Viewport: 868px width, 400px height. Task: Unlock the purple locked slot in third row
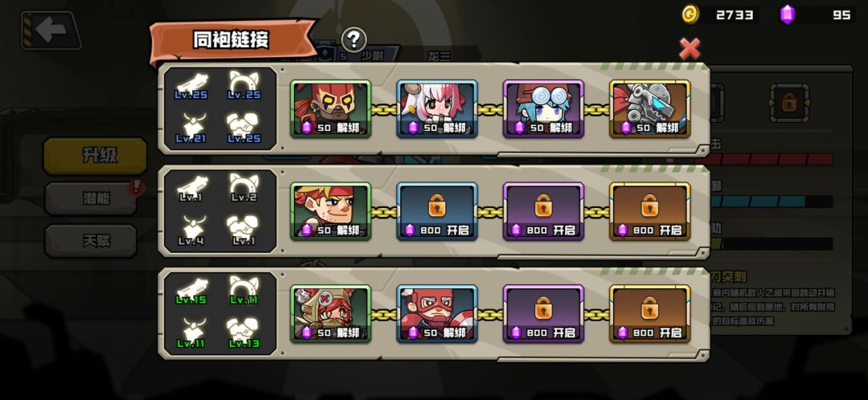pyautogui.click(x=543, y=314)
